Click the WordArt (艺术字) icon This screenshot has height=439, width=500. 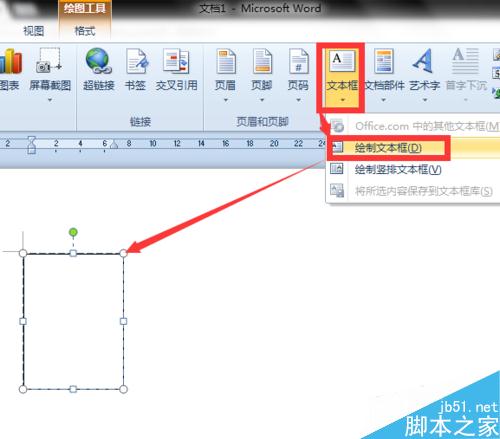click(423, 61)
